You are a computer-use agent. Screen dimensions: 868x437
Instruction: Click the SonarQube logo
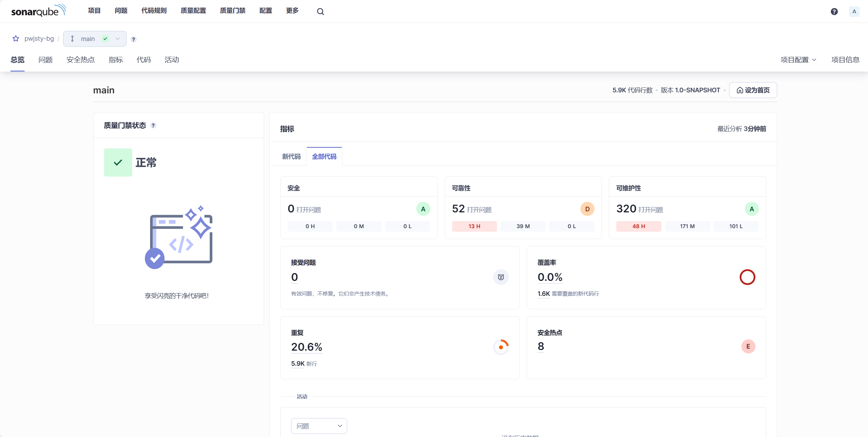pyautogui.click(x=38, y=11)
